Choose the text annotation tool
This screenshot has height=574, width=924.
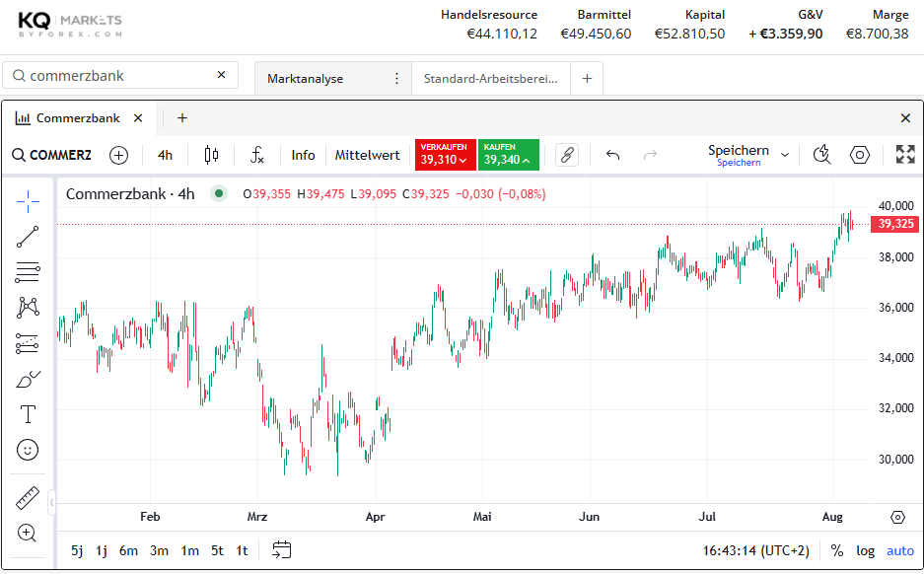28,414
